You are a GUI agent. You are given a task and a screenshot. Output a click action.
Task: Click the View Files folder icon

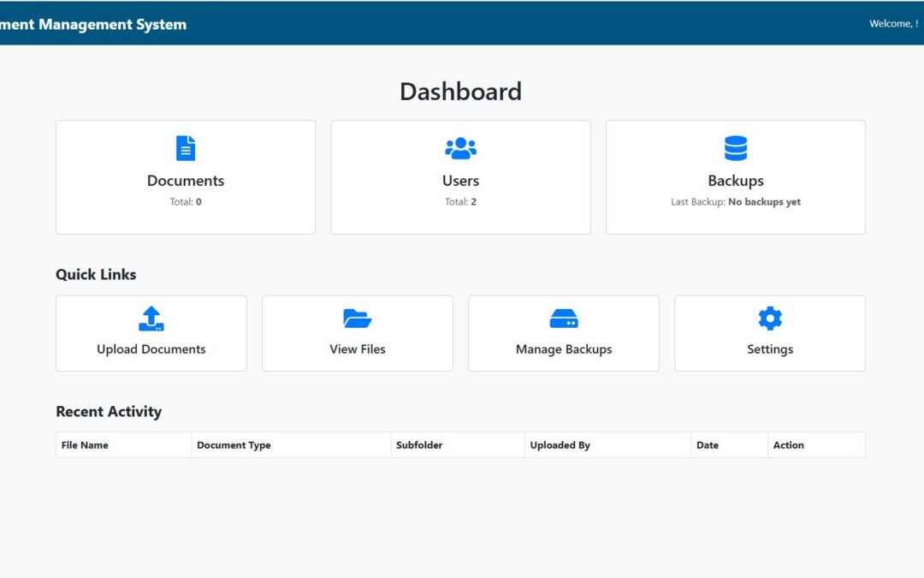point(357,318)
